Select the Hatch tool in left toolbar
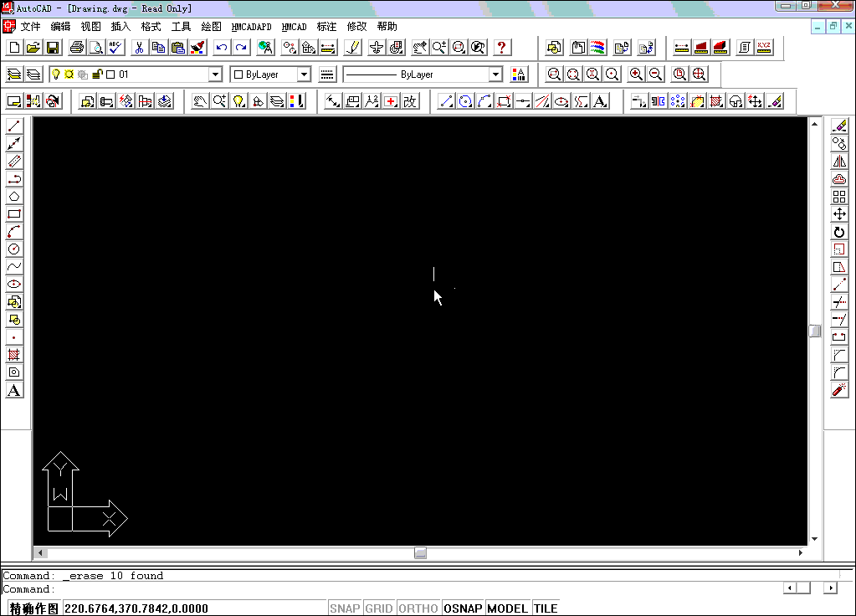Image resolution: width=856 pixels, height=616 pixels. pos(14,355)
